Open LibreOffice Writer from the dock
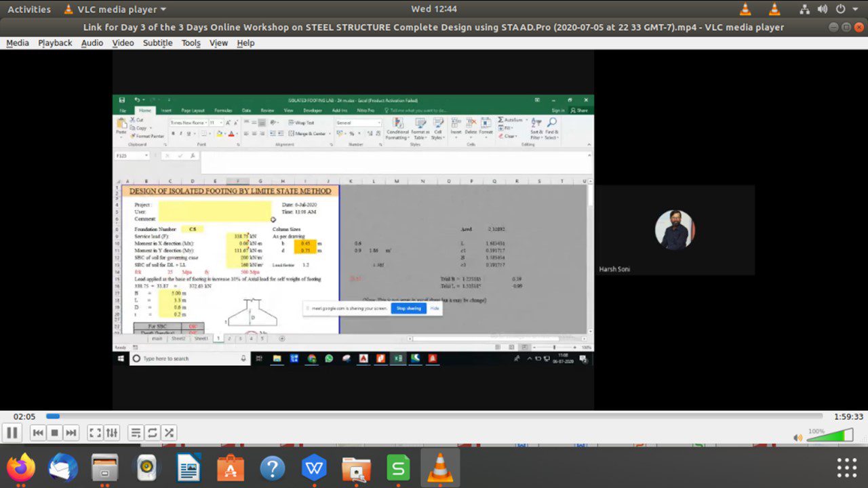This screenshot has width=868, height=488. (189, 468)
